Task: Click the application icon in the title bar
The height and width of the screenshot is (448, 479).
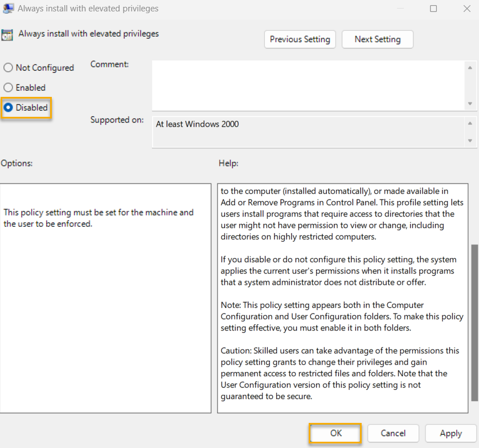Action: 8,9
